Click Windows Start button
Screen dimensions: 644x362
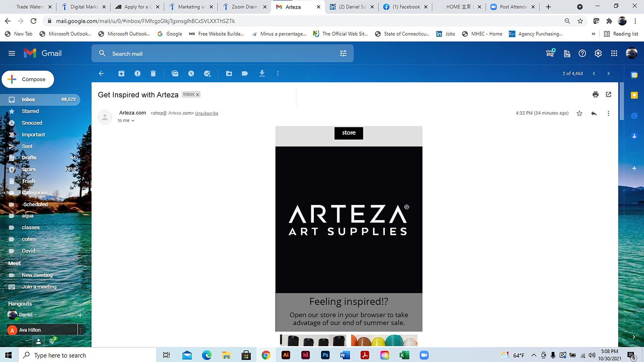pyautogui.click(x=9, y=355)
